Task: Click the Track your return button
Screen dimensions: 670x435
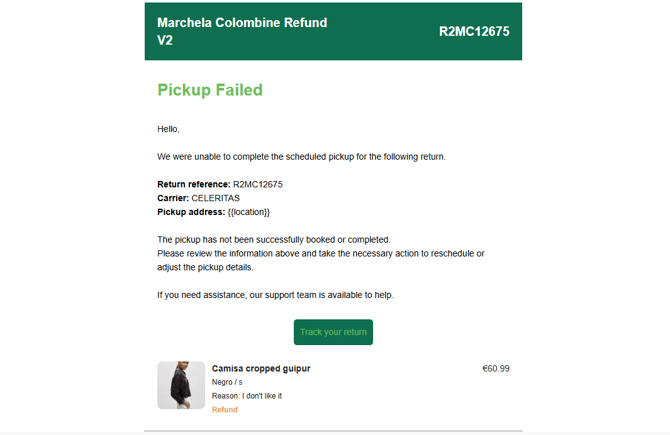Action: (333, 332)
